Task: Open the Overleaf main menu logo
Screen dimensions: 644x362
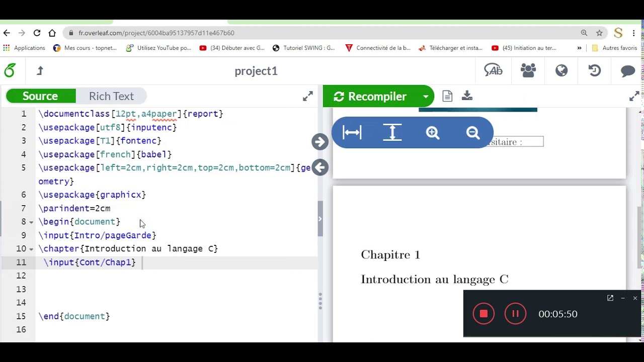Action: [10, 70]
